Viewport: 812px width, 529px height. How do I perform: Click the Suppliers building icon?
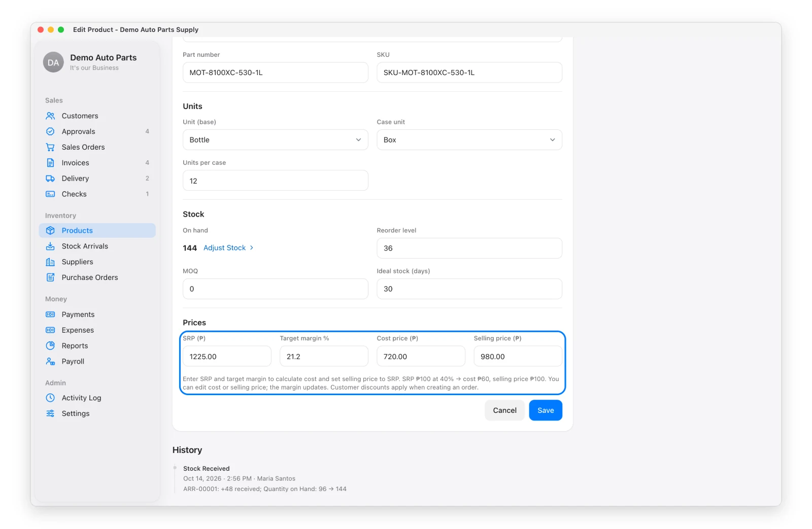click(50, 262)
